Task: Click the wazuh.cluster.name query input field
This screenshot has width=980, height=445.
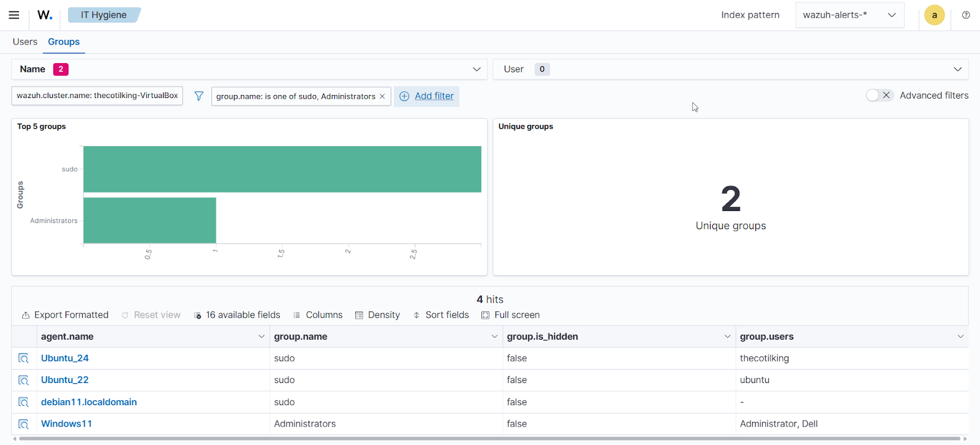Action: pyautogui.click(x=97, y=96)
